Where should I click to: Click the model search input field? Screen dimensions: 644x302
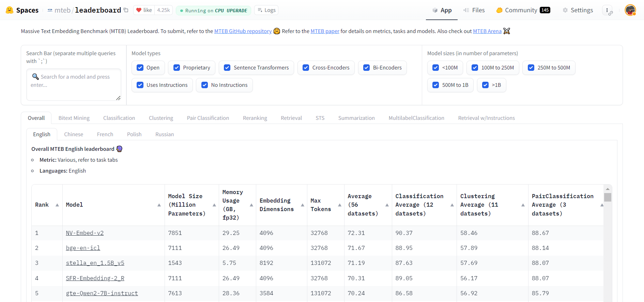pos(74,85)
